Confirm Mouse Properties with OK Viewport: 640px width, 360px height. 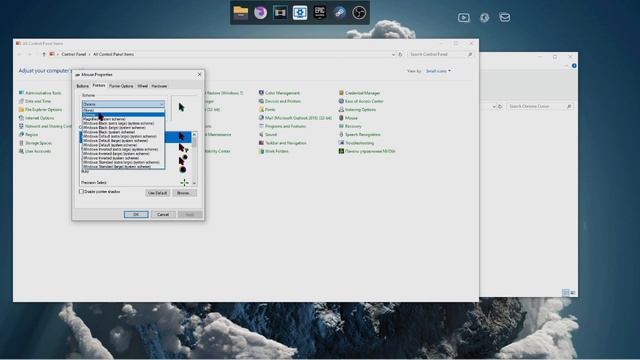click(136, 214)
